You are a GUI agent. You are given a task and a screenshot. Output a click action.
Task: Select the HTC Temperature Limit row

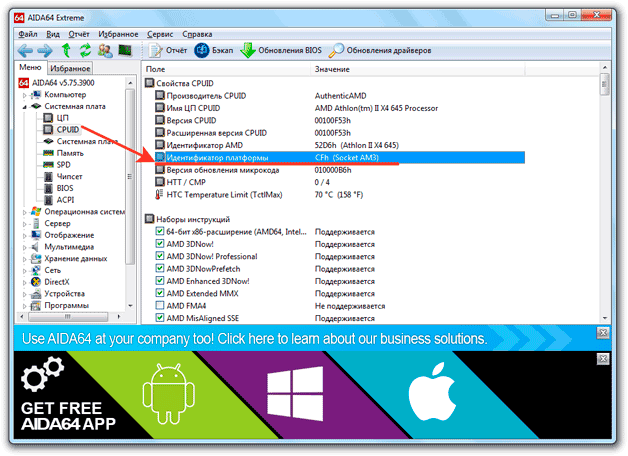coord(340,195)
